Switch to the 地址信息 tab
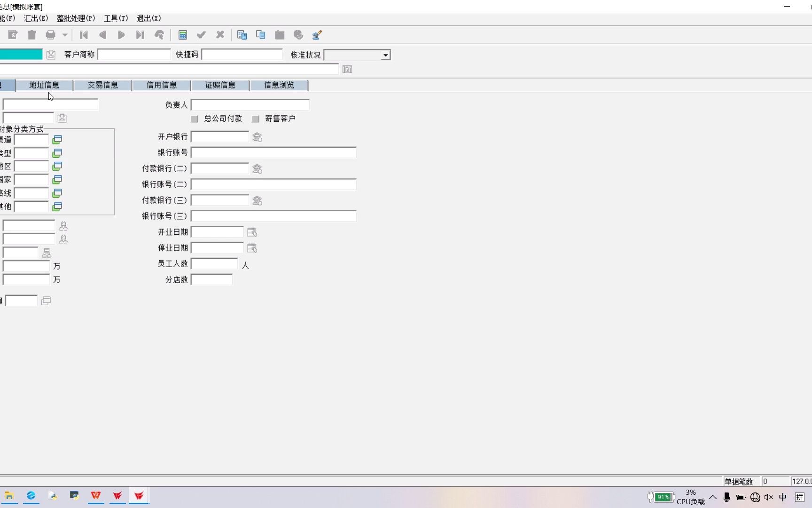This screenshot has width=812, height=508. click(x=44, y=85)
